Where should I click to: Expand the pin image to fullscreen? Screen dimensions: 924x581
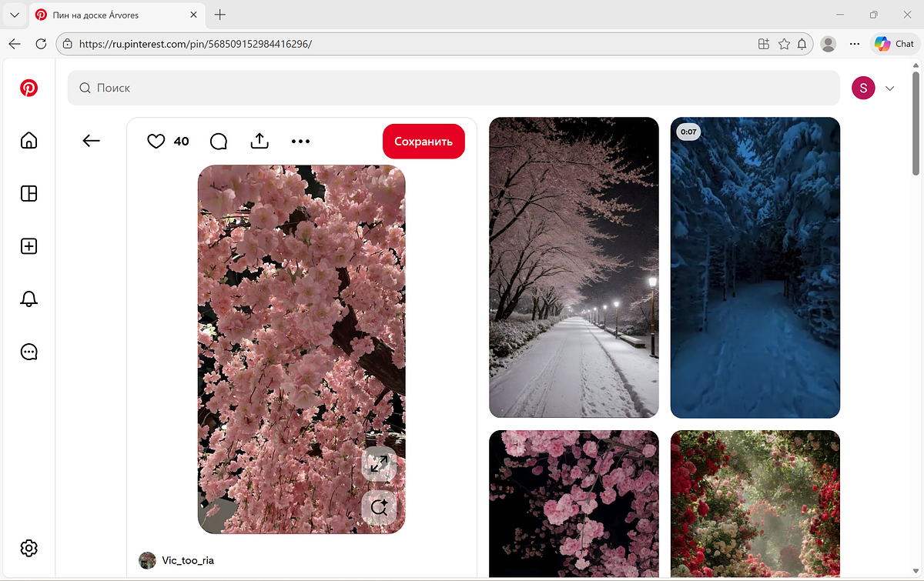point(378,464)
